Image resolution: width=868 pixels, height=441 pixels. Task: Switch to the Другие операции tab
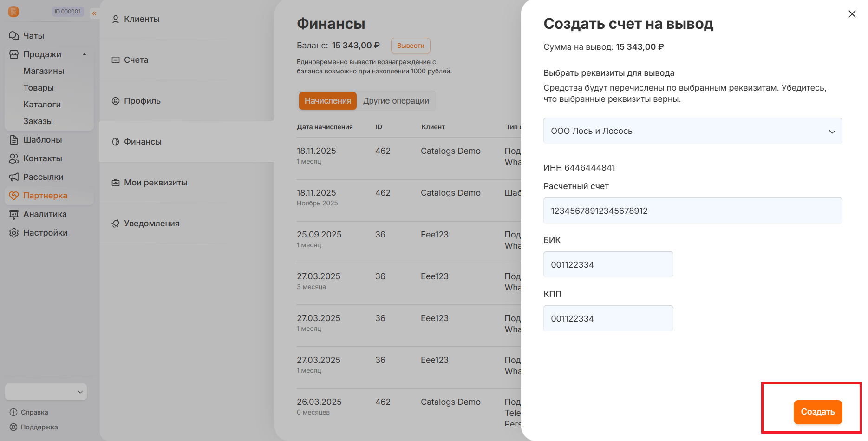396,101
